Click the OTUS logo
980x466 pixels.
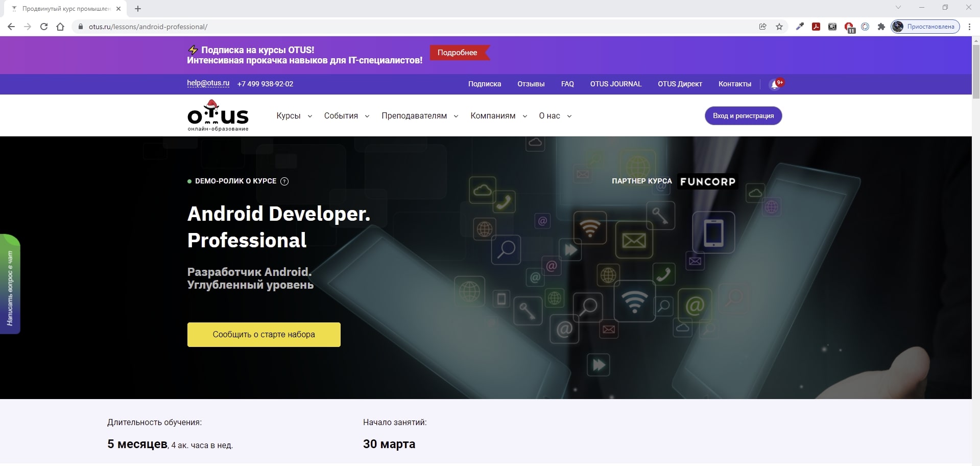tap(218, 115)
